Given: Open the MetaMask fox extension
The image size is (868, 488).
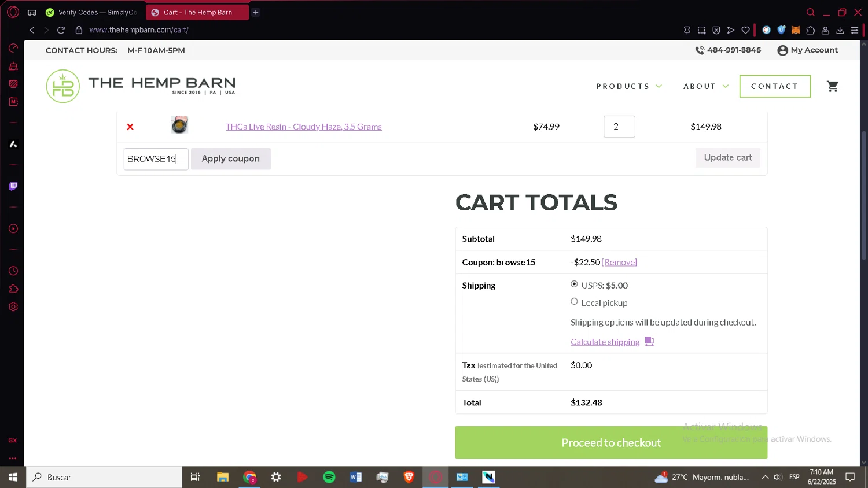Looking at the screenshot, I should [x=796, y=30].
